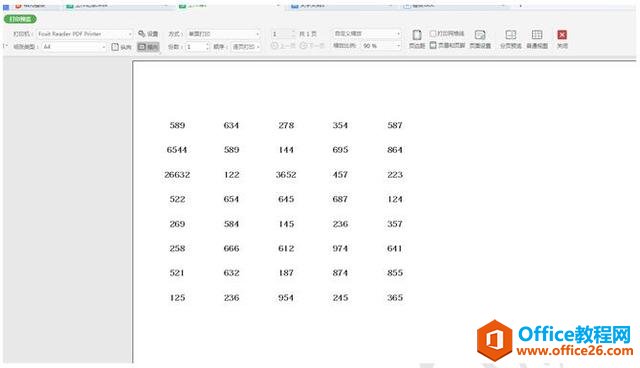Click the cell showing 687
The width and height of the screenshot is (640, 368).
[x=340, y=199]
